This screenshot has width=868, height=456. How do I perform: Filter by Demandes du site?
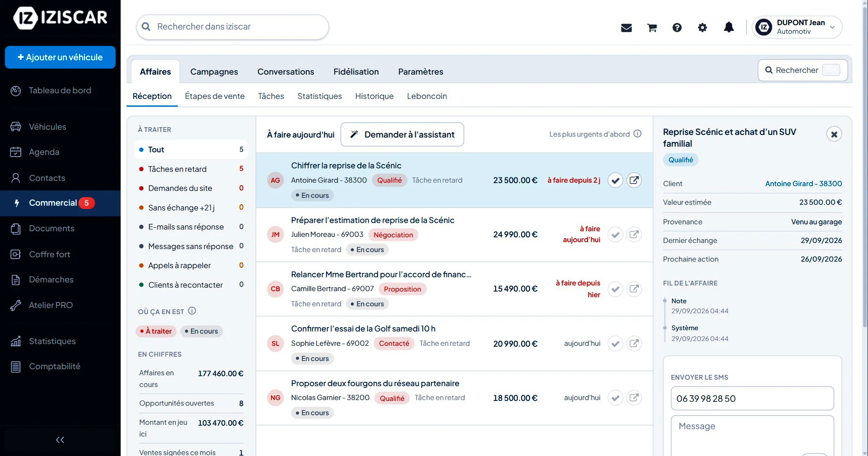pos(191,188)
